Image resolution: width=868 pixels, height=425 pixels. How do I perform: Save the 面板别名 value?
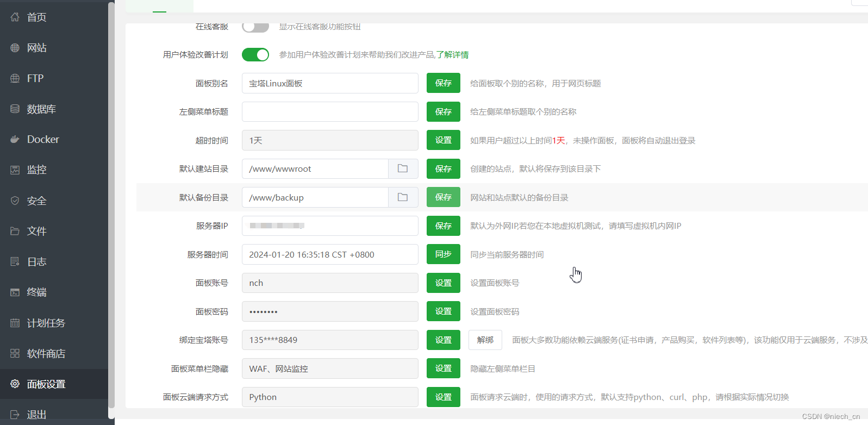tap(444, 83)
